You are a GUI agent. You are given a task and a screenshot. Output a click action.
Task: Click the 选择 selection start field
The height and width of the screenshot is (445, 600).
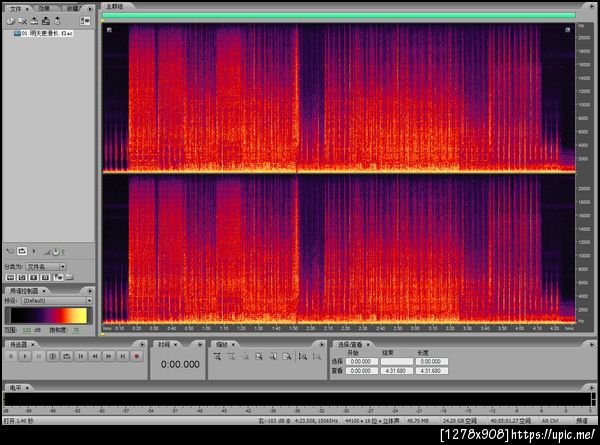pyautogui.click(x=361, y=362)
